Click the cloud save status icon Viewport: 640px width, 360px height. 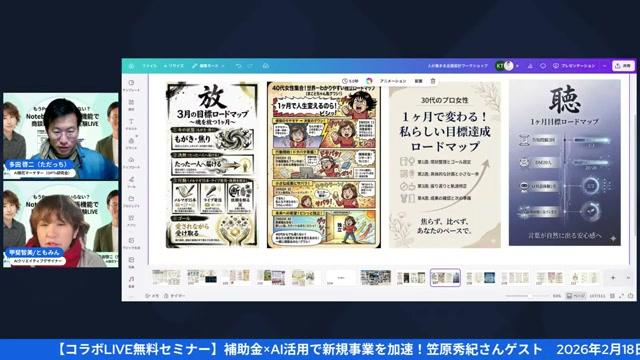(x=265, y=66)
